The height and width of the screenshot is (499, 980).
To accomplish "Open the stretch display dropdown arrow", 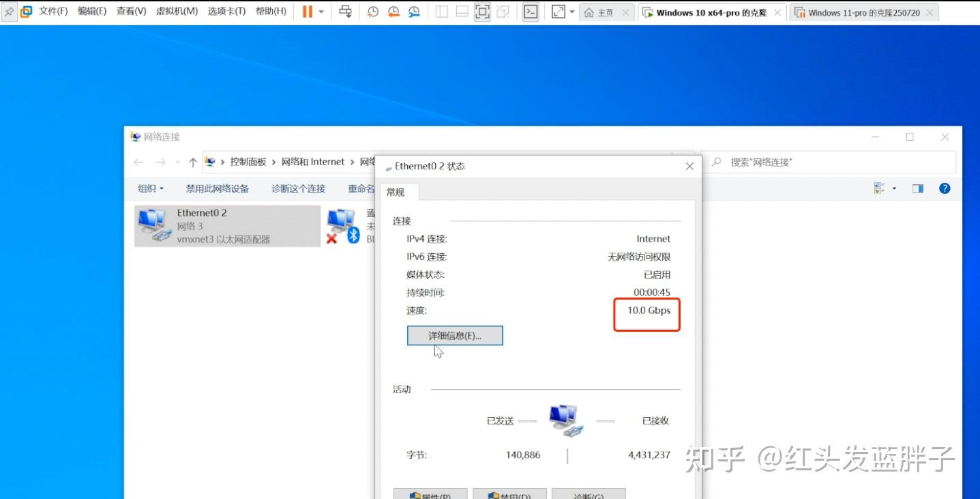I will [x=571, y=12].
